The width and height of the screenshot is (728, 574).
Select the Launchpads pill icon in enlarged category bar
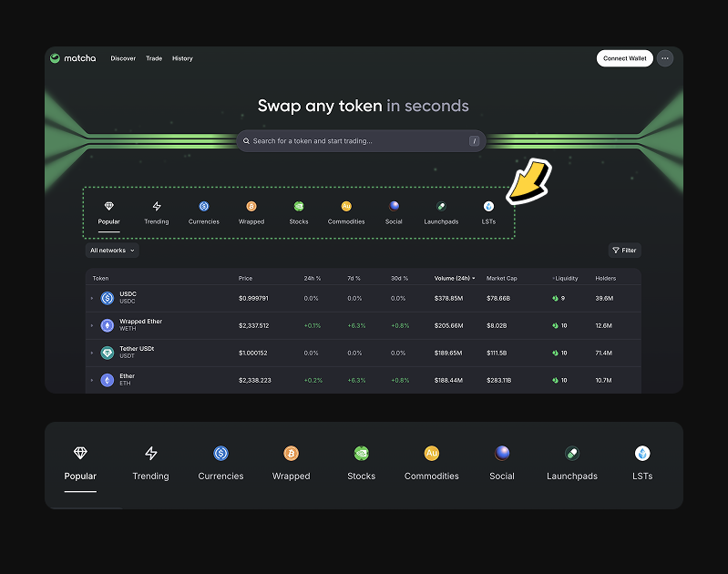pos(572,453)
